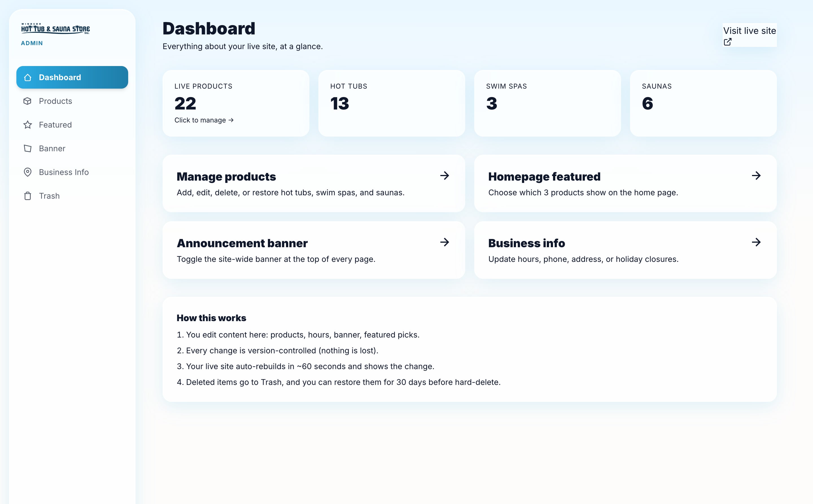Open the Homepage featured card title
Viewport: 813px width, 504px height.
point(544,177)
